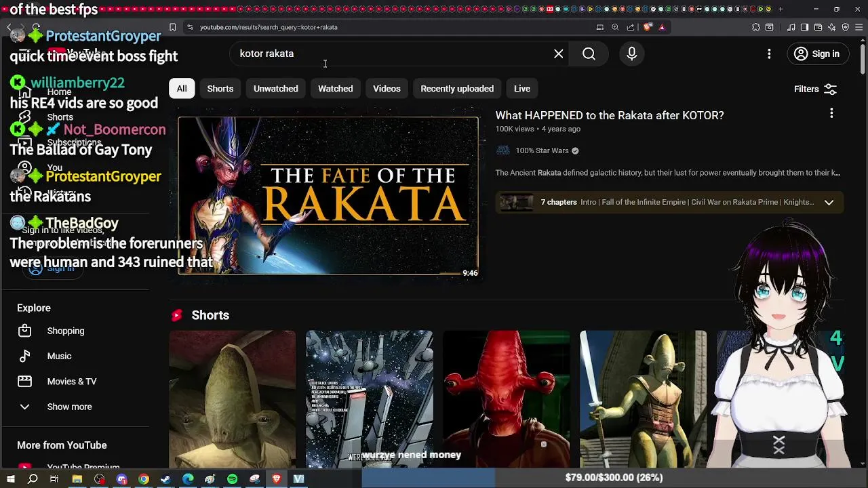
Task: Select the Live filter chip
Action: (522, 89)
